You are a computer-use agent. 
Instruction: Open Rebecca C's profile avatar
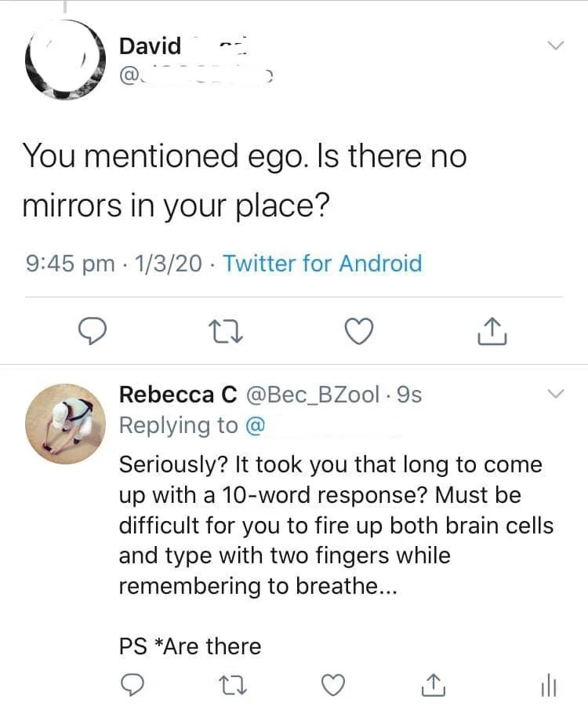65,424
